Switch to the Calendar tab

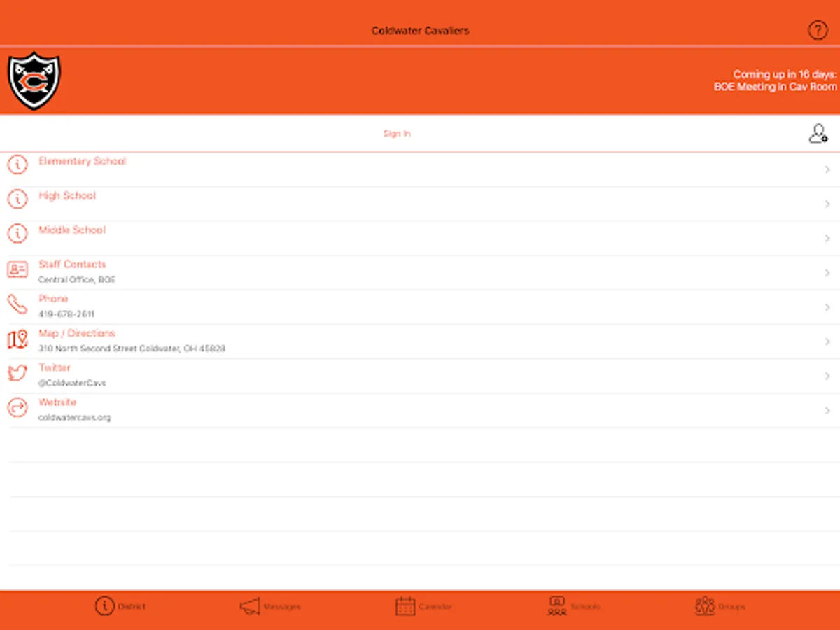[x=424, y=606]
